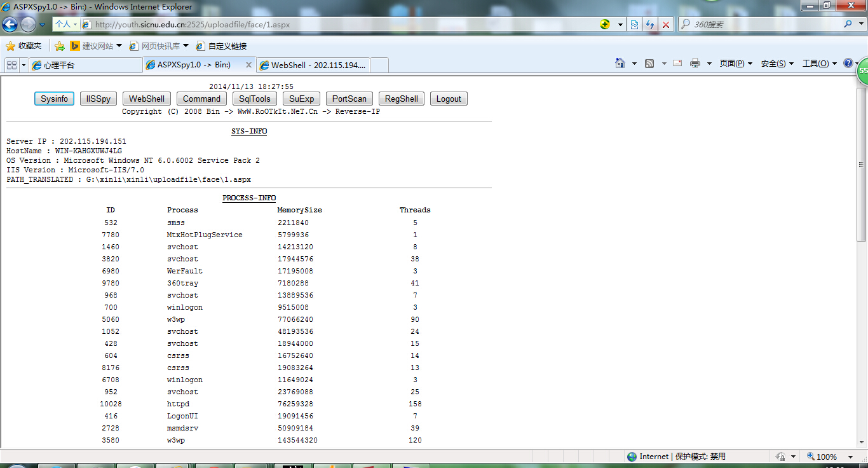This screenshot has height=468, width=868.
Task: Click the Read Mail envelope icon
Action: click(x=677, y=63)
